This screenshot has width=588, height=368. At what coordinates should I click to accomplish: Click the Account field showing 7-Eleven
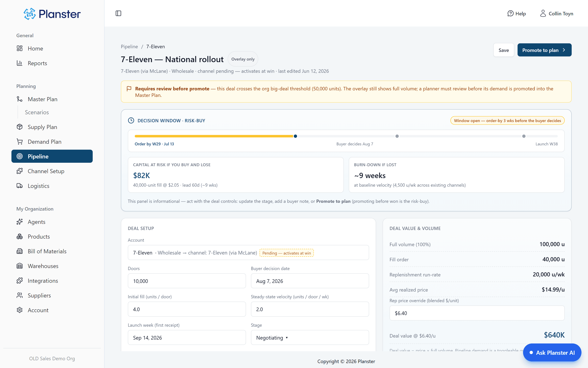248,253
